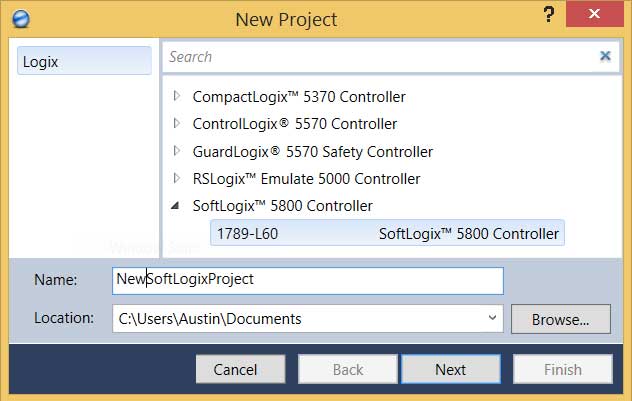
Task: Choose the 1789-L60 SoftLogix 5800 Controller item
Action: pyautogui.click(x=387, y=233)
